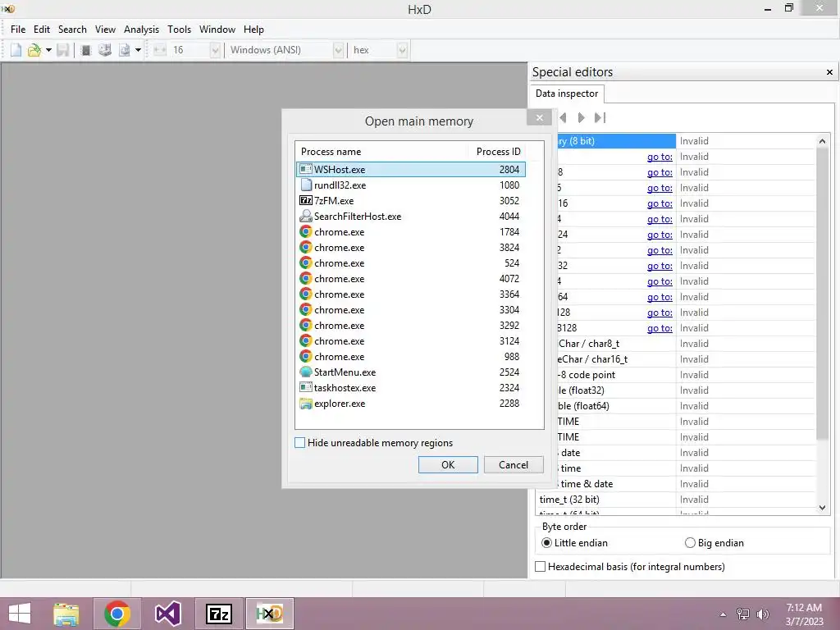Enable the Hexadecimal basis checkbox

click(x=541, y=566)
